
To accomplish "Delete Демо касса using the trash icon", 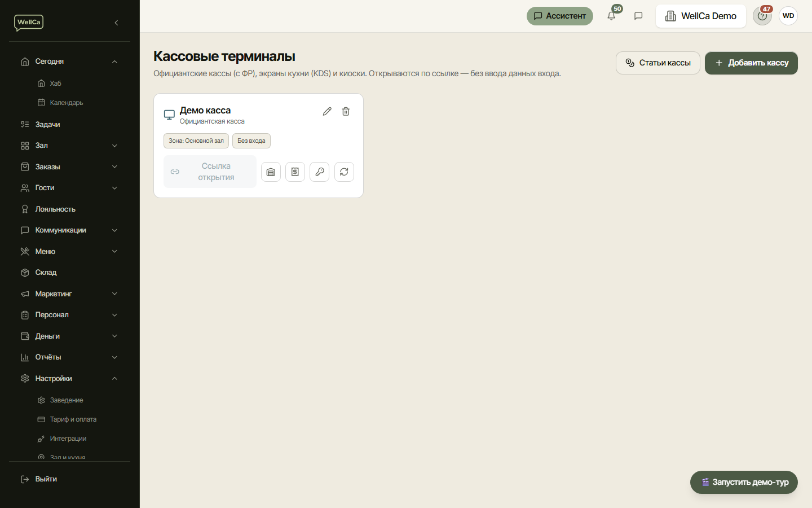I will click(x=346, y=111).
